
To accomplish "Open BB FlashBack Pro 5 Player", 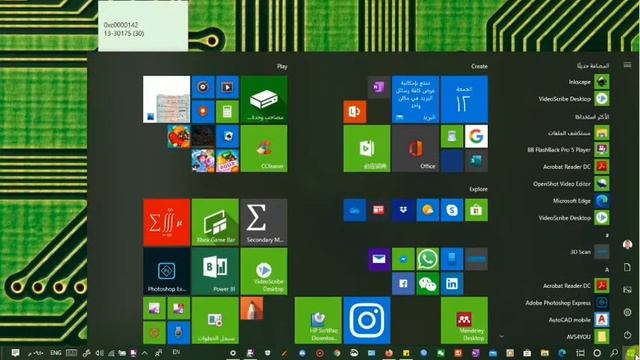I will click(x=567, y=150).
